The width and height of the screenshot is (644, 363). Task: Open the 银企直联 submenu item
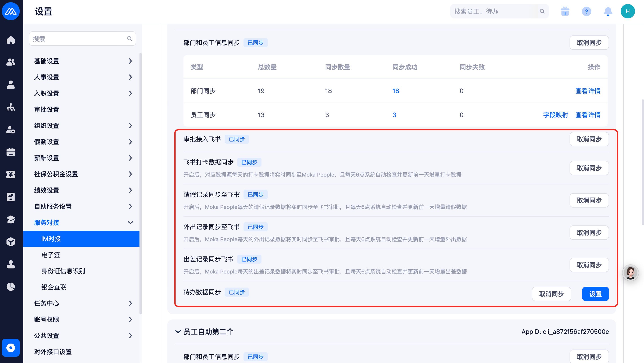[x=54, y=287]
